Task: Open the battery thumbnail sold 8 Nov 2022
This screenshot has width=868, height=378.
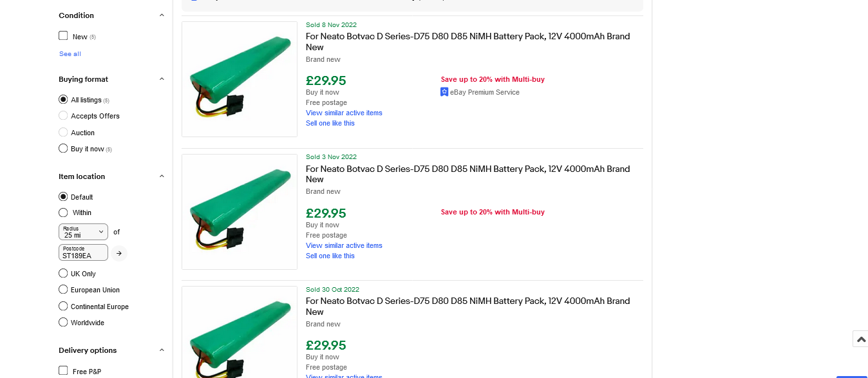Action: (240, 79)
